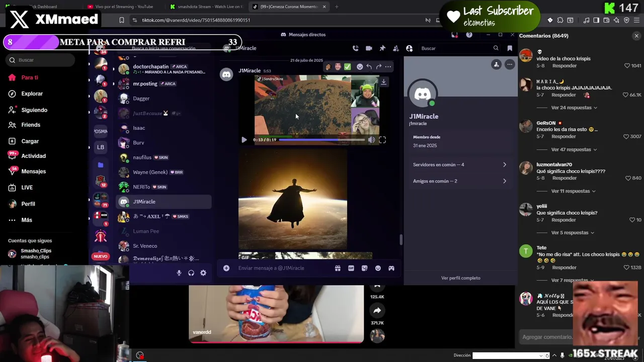Screen dimensions: 644x362
Task: Open Para ti in TikTok sidebar
Action: [x=29, y=77]
